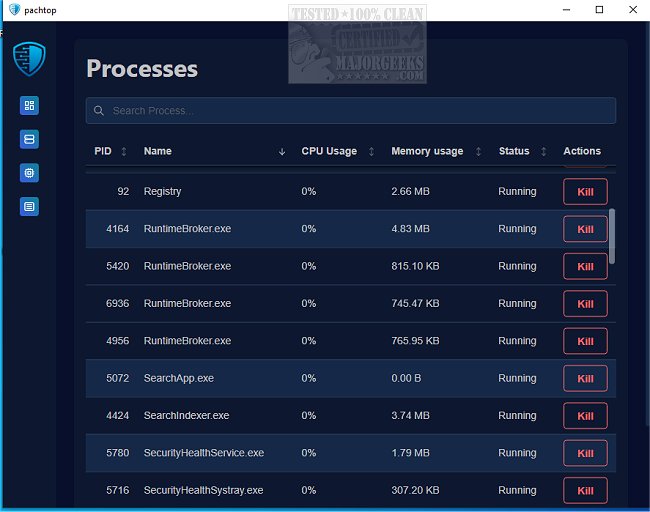The width and height of the screenshot is (650, 512).
Task: Click memory value 745.47 KB
Action: pyautogui.click(x=415, y=303)
